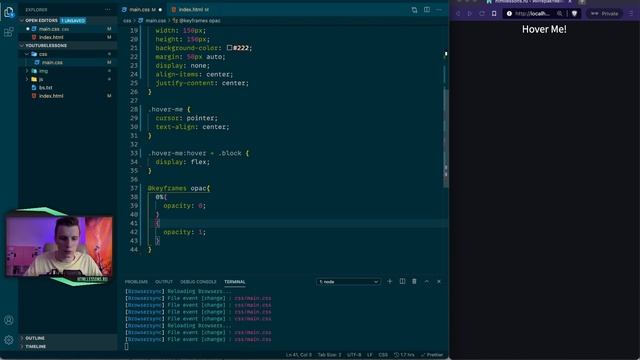Go forward in the browser
Image resolution: width=640 pixels, height=360 pixels.
(x=470, y=13)
